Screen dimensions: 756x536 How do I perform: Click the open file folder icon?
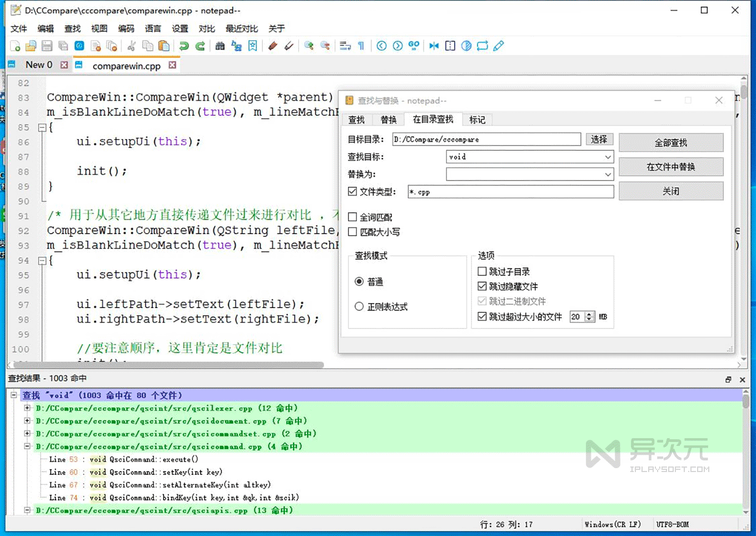coord(31,46)
